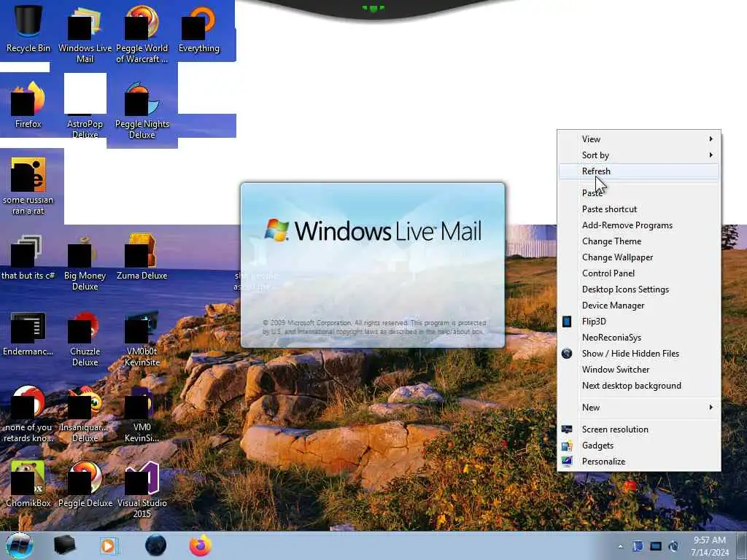This screenshot has height=560, width=747.
Task: Click the monitor icon in system tray
Action: pos(656,546)
